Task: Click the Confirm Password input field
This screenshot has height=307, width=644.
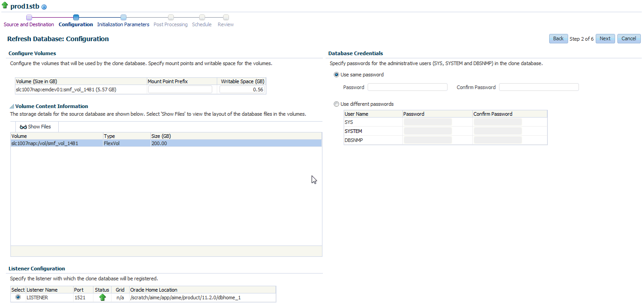Action: 539,87
